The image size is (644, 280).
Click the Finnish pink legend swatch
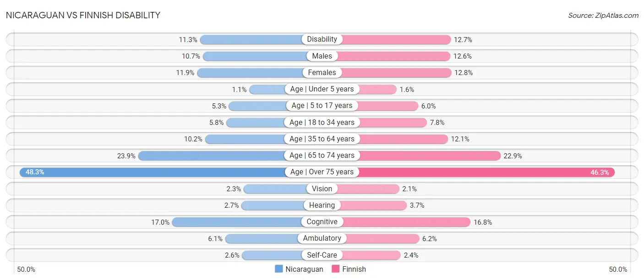point(336,269)
